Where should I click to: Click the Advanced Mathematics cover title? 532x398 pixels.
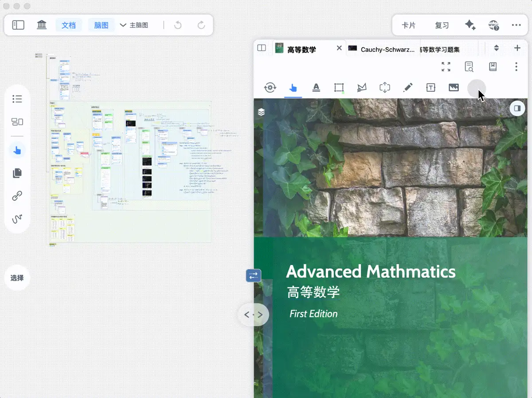click(371, 271)
